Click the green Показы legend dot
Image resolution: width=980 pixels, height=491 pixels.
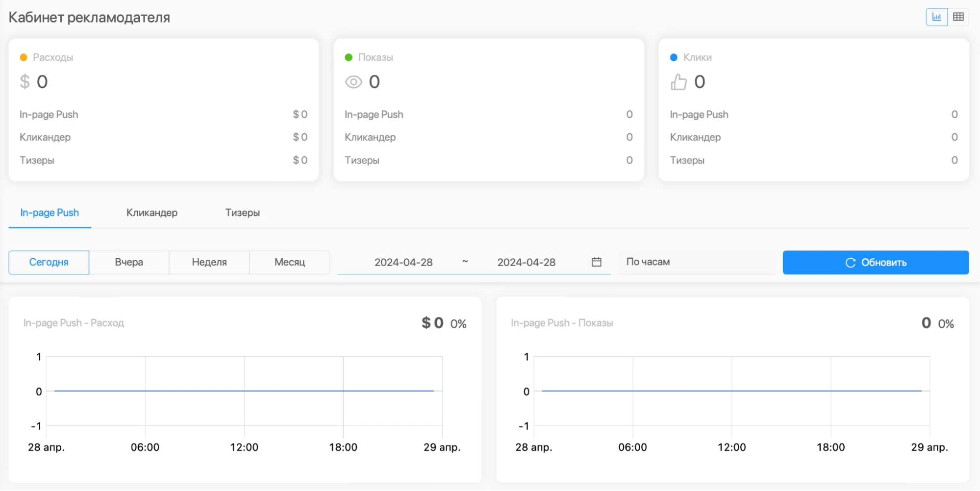point(349,57)
